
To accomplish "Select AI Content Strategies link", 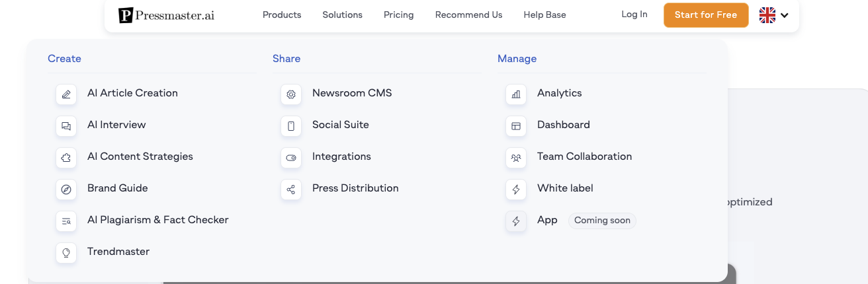I will pyautogui.click(x=140, y=157).
